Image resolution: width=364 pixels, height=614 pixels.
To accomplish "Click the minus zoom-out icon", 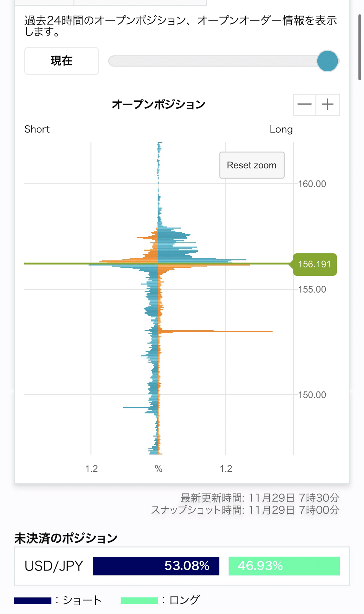I will coord(304,105).
